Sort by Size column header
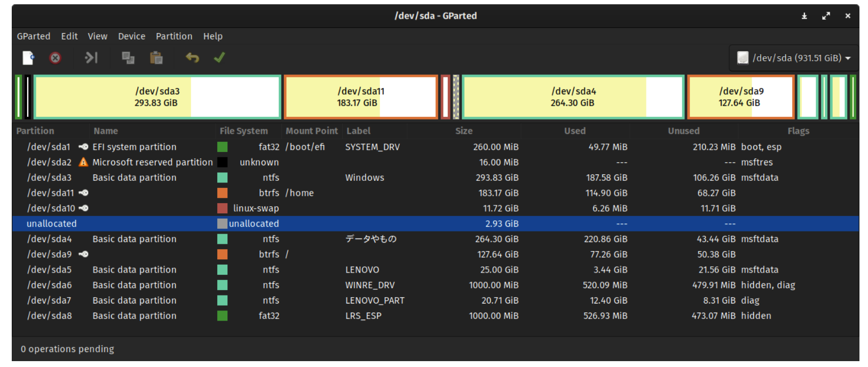The image size is (868, 367). click(464, 131)
